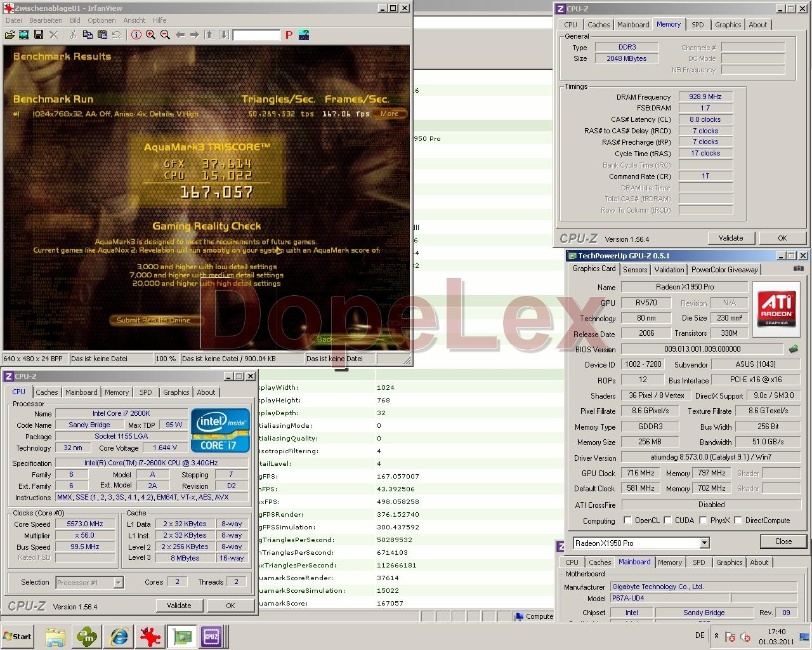
Task: Click OK in the CPU-Z CPU window
Action: (230, 606)
